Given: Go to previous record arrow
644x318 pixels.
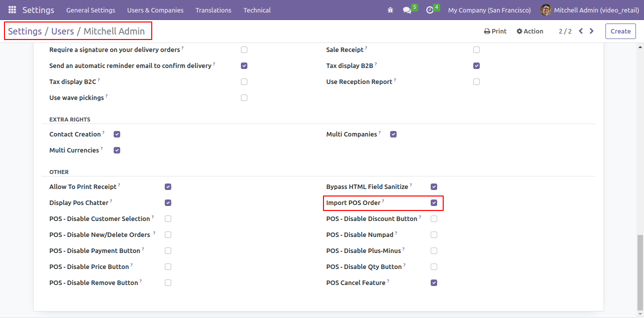Looking at the screenshot, I should 581,31.
